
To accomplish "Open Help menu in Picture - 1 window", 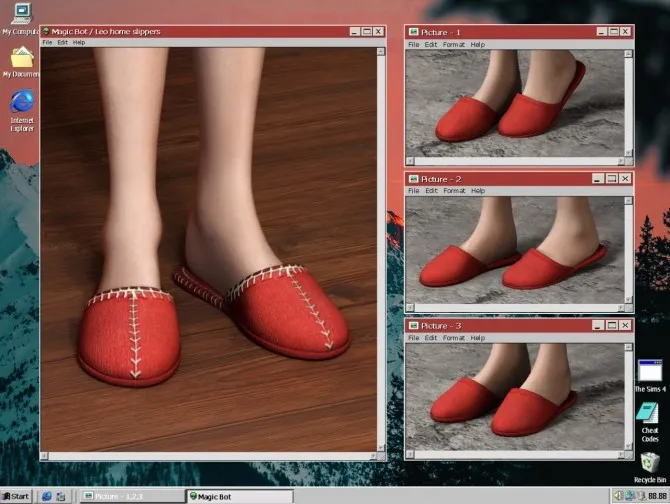I will [x=478, y=44].
